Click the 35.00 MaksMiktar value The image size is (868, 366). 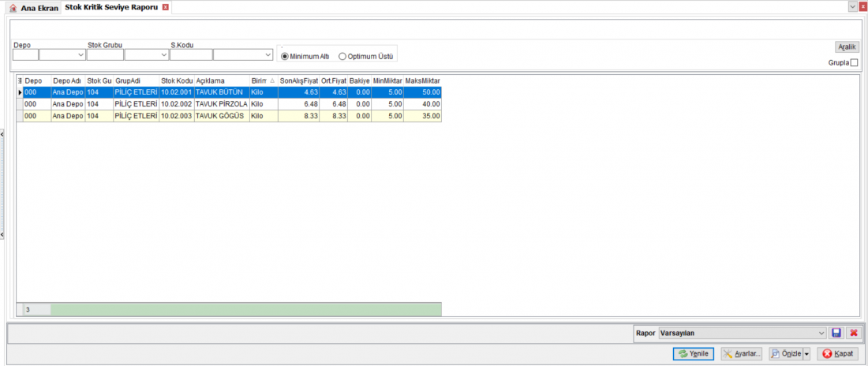coord(423,116)
